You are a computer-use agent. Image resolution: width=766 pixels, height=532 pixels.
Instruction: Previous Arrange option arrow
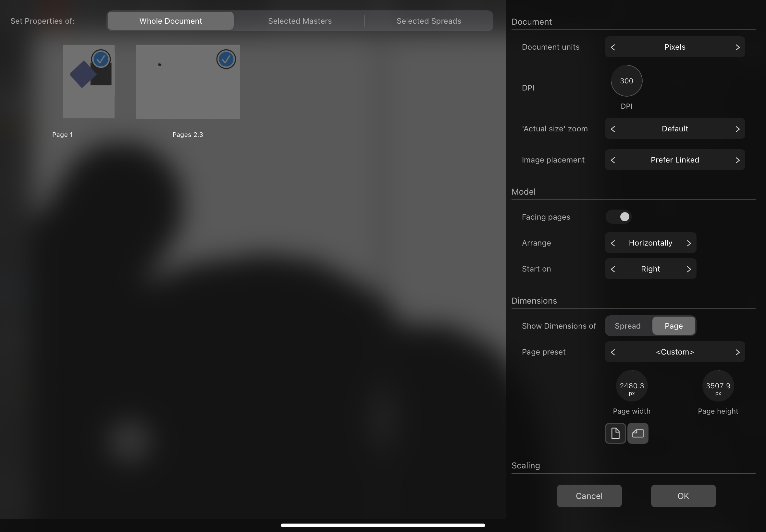point(613,243)
